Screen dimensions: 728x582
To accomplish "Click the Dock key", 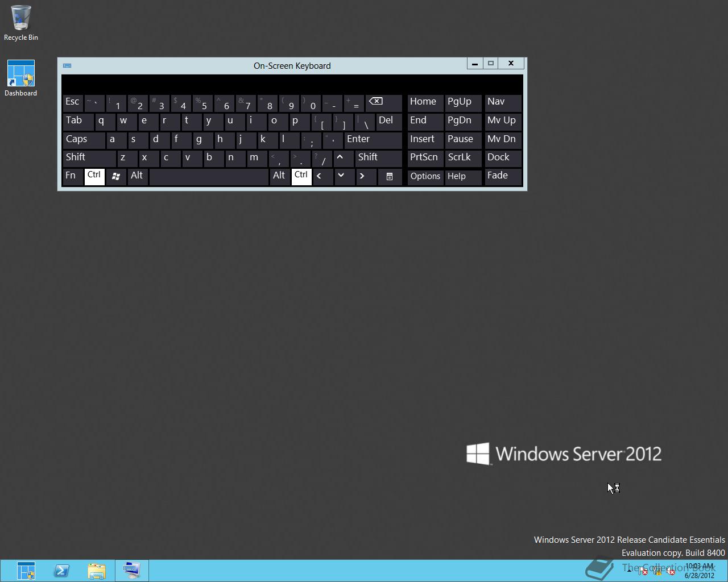I will coord(503,158).
